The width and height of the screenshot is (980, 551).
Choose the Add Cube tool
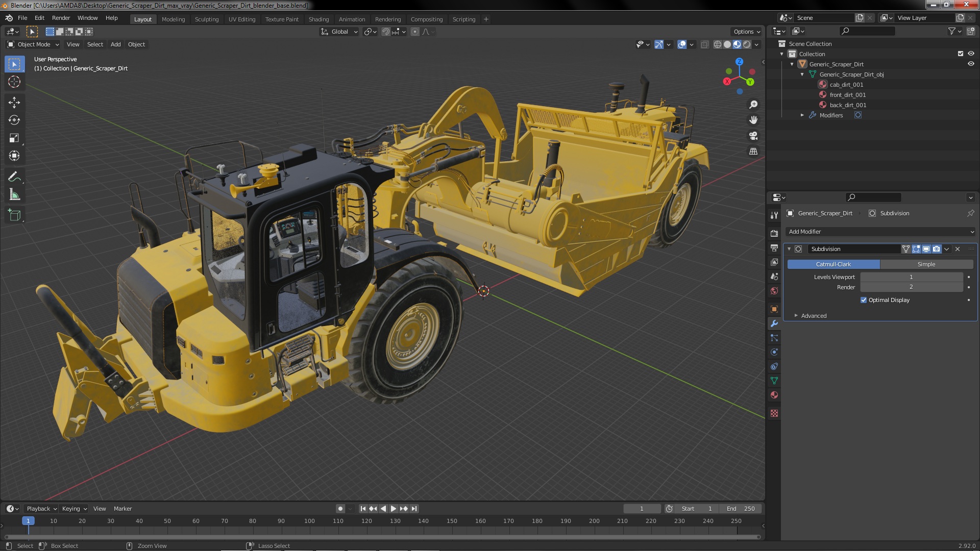[14, 215]
